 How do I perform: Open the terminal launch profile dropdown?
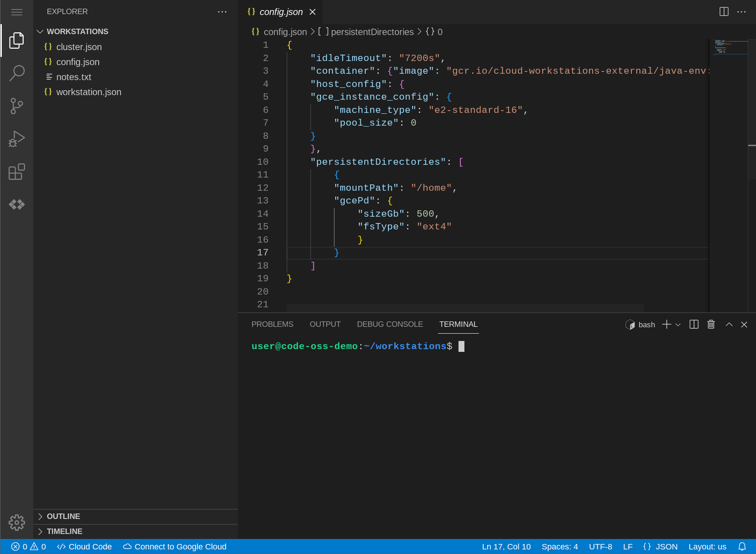coord(677,324)
